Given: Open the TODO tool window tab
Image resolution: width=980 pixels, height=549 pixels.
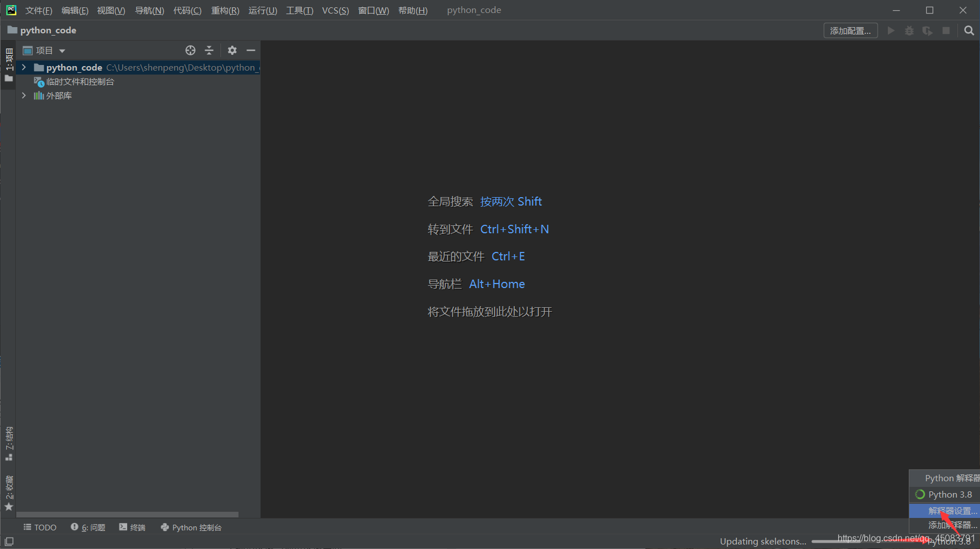Looking at the screenshot, I should [40, 527].
